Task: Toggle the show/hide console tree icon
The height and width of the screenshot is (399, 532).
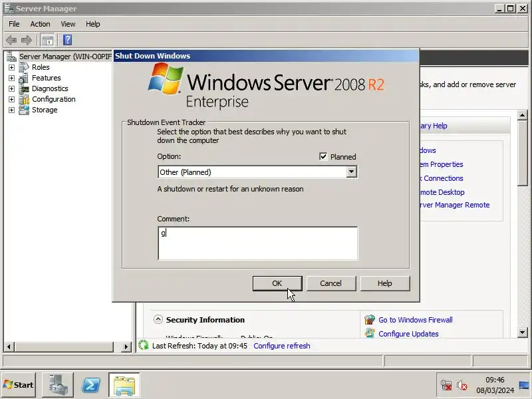Action: 47,41
